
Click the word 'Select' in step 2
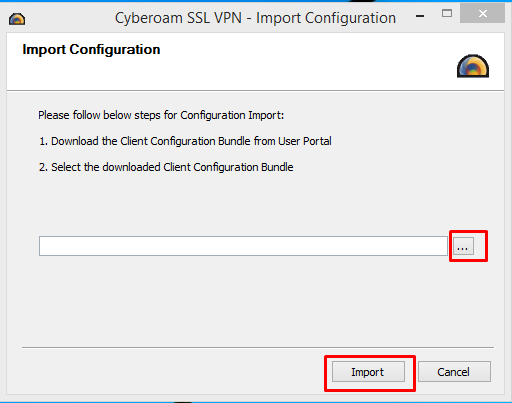click(x=66, y=167)
